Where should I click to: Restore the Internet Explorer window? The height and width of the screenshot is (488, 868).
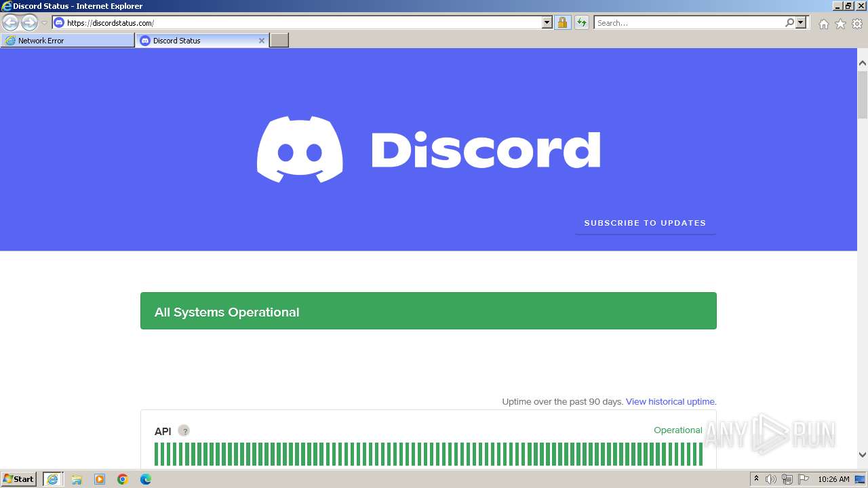848,5
